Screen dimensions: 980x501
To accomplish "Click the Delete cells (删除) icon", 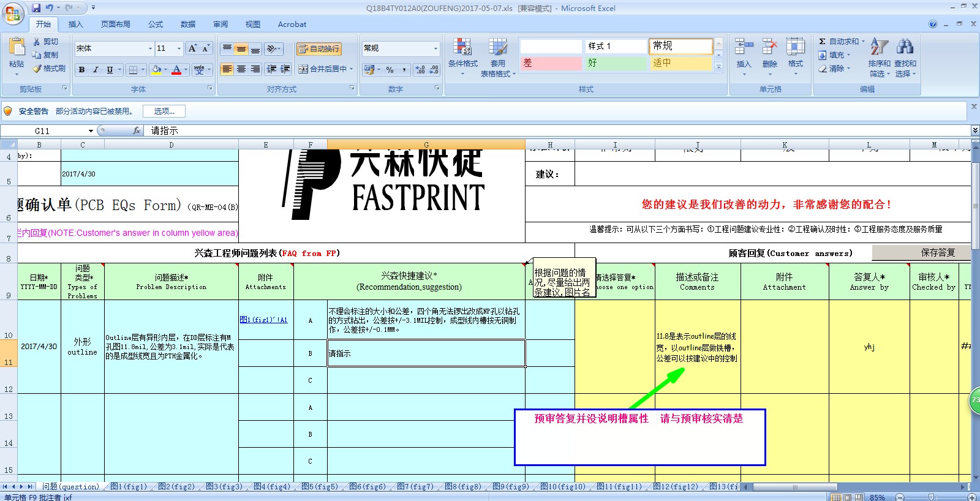I will [770, 47].
